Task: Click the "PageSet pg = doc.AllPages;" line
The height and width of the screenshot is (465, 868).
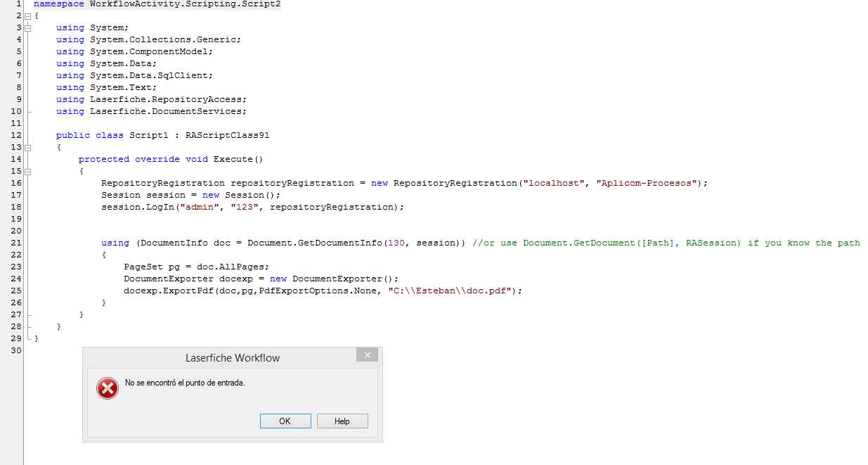Action: tap(196, 267)
